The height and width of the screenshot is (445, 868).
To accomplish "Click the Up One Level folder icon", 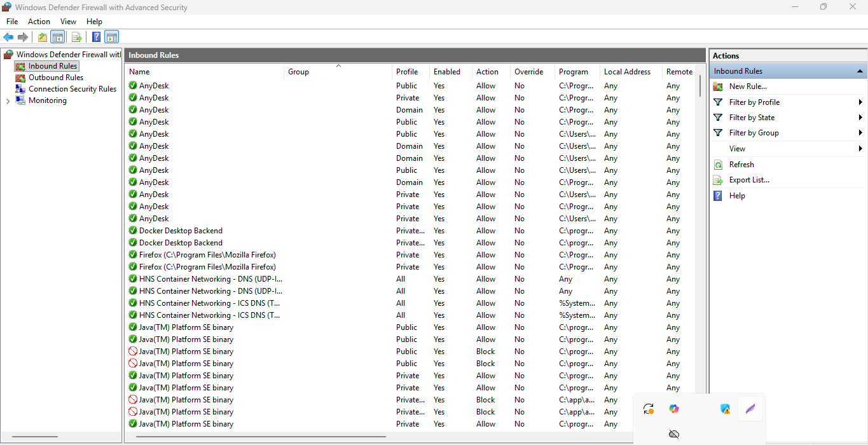I will point(43,37).
